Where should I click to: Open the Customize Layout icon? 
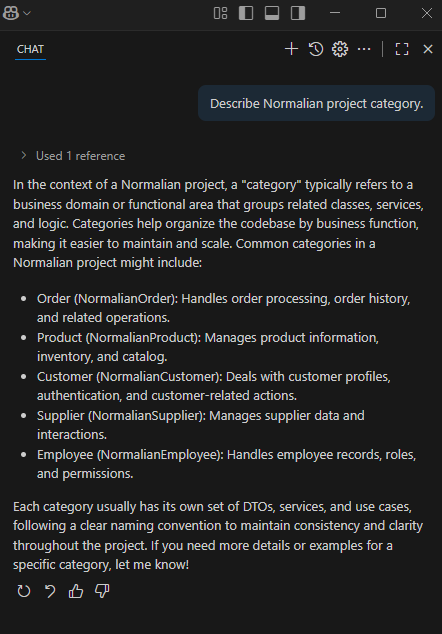[220, 13]
